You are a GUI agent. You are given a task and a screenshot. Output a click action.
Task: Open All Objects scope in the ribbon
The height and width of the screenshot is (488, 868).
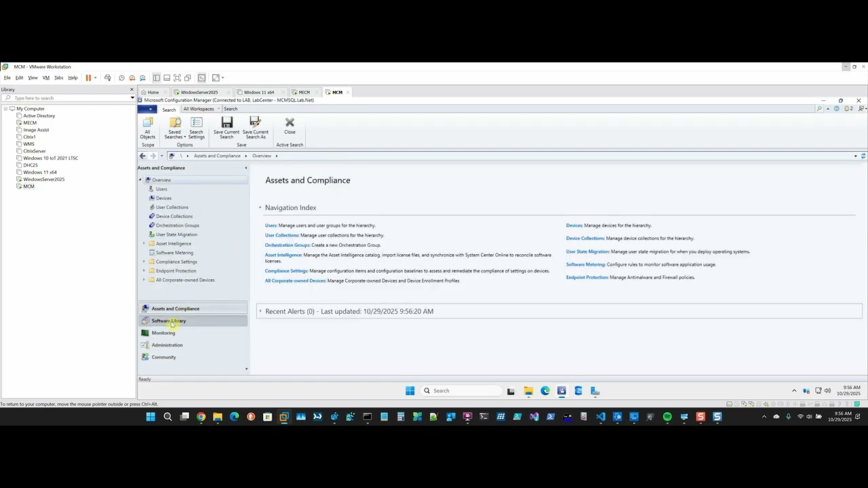point(148,128)
